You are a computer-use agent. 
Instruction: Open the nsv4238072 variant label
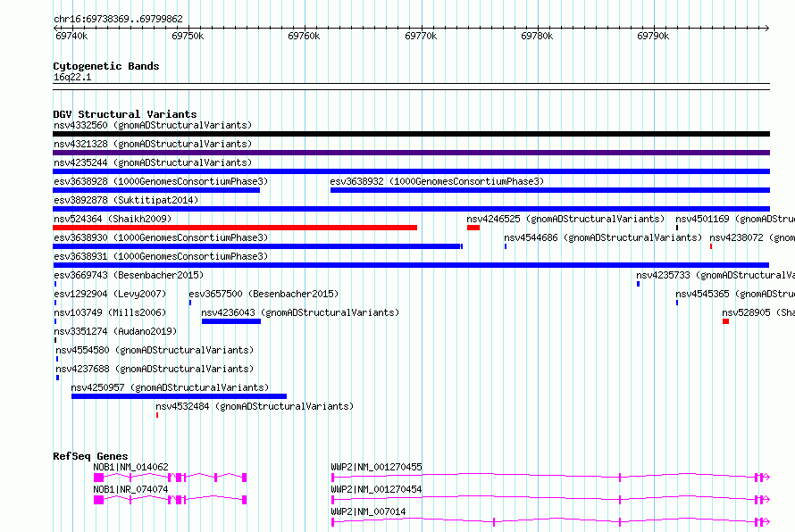pos(752,237)
